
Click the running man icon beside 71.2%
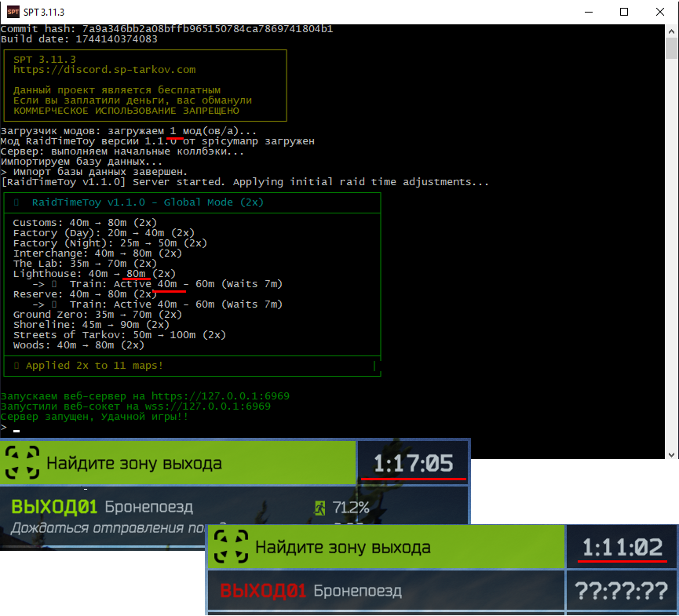[x=319, y=508]
